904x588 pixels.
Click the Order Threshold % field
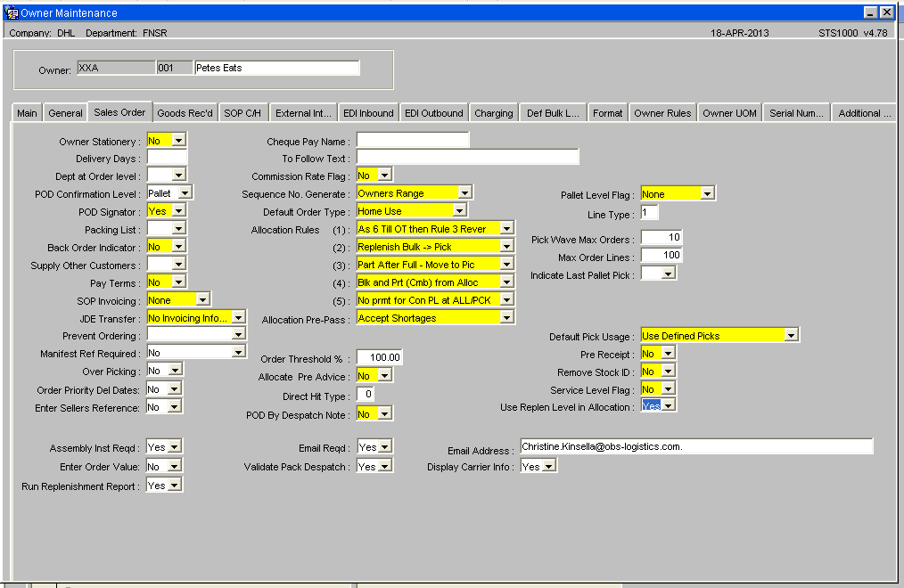point(380,357)
